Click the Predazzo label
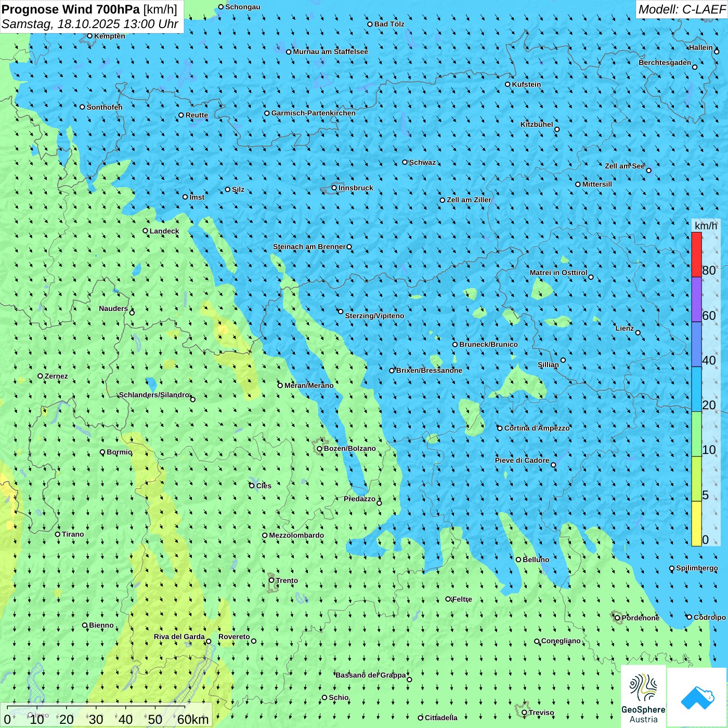The width and height of the screenshot is (728, 728). click(x=359, y=499)
